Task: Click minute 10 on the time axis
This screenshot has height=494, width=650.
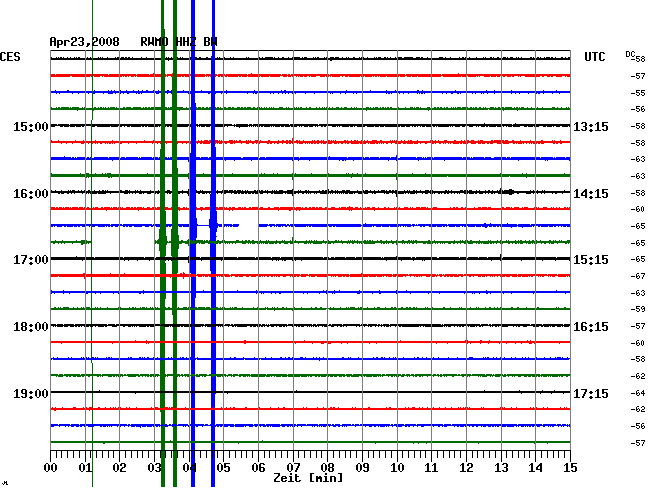Action: [397, 468]
